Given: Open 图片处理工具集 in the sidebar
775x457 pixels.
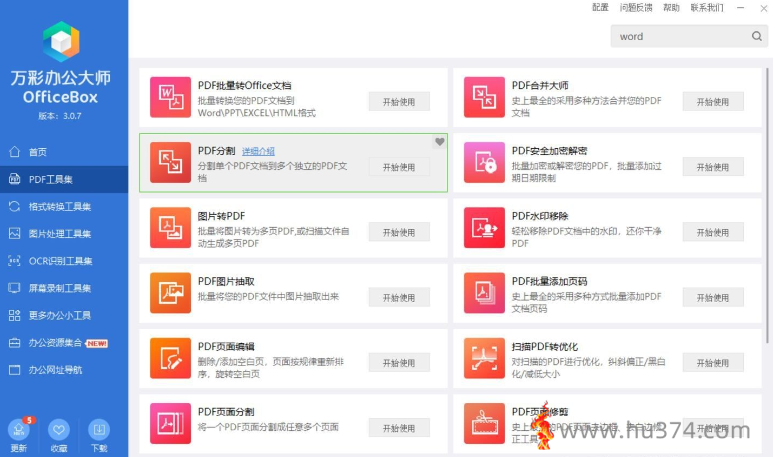Looking at the screenshot, I should pos(64,234).
